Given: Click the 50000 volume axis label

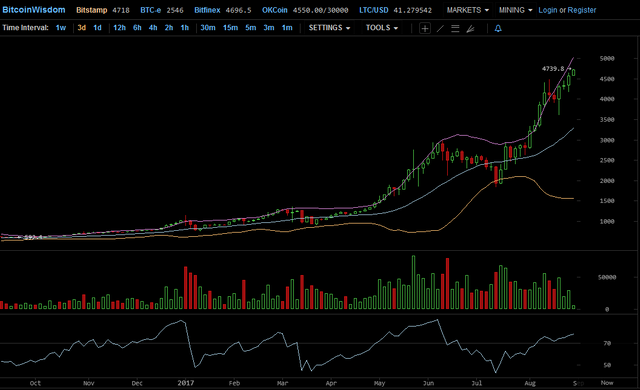Looking at the screenshot, I should click(607, 277).
